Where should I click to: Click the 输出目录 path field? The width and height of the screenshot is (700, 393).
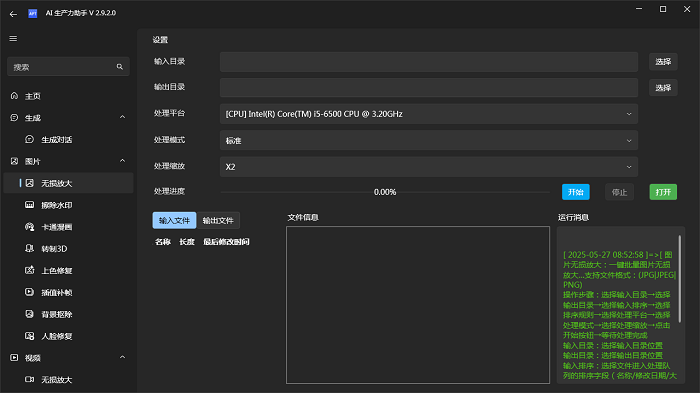pyautogui.click(x=429, y=88)
